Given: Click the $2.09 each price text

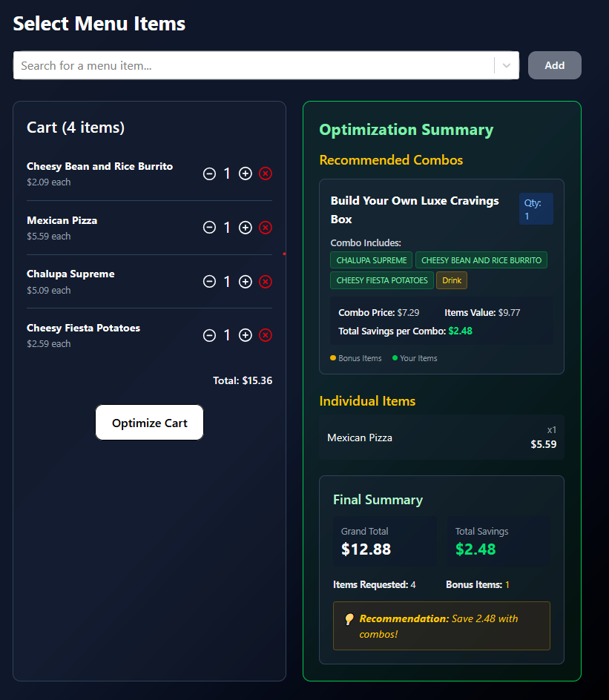Looking at the screenshot, I should coord(49,182).
